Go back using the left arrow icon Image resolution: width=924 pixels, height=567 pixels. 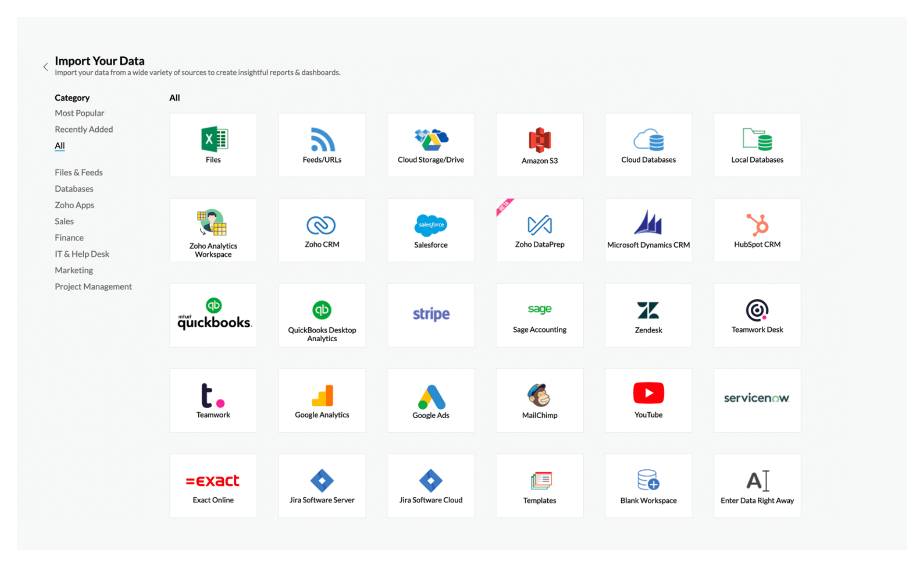point(46,67)
